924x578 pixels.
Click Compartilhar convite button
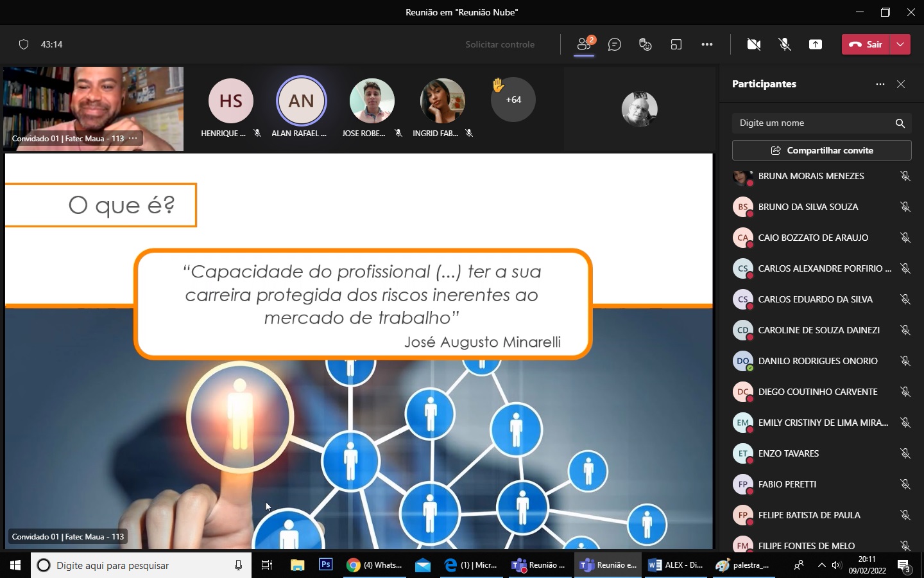tap(822, 150)
